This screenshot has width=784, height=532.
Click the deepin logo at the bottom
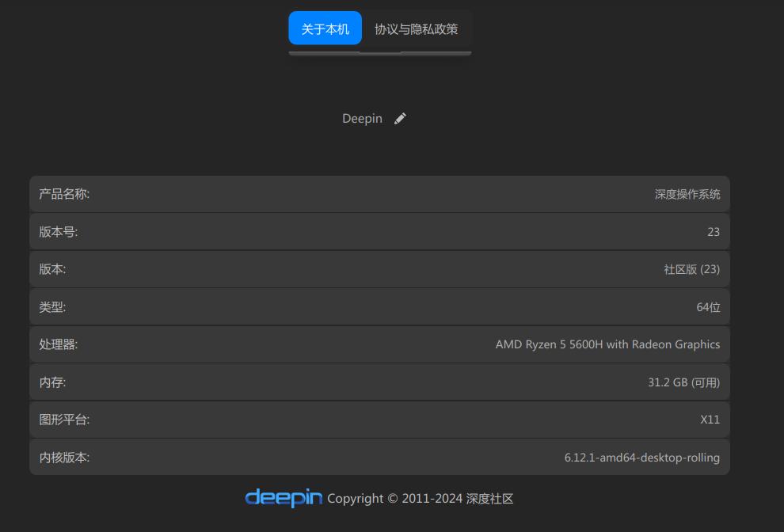[284, 497]
